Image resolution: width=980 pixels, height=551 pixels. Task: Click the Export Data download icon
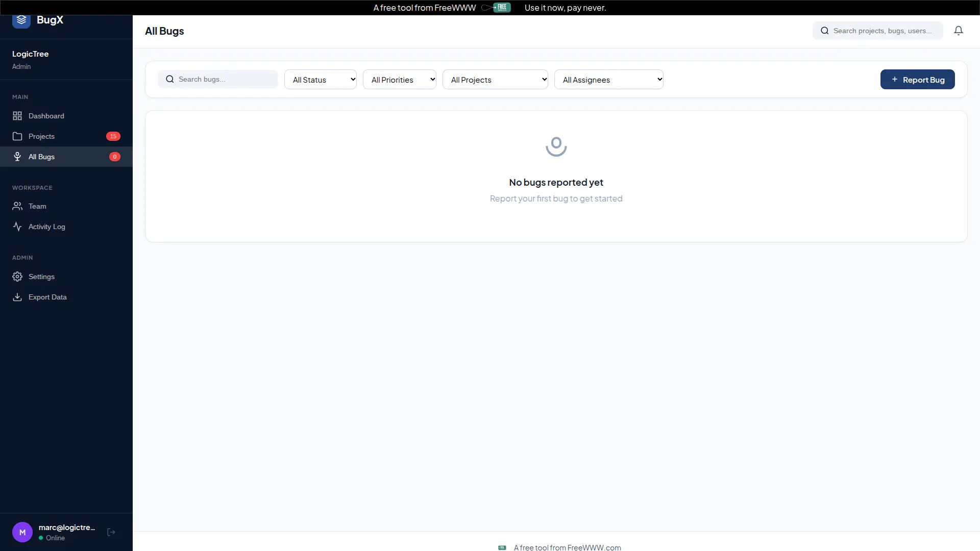[17, 297]
